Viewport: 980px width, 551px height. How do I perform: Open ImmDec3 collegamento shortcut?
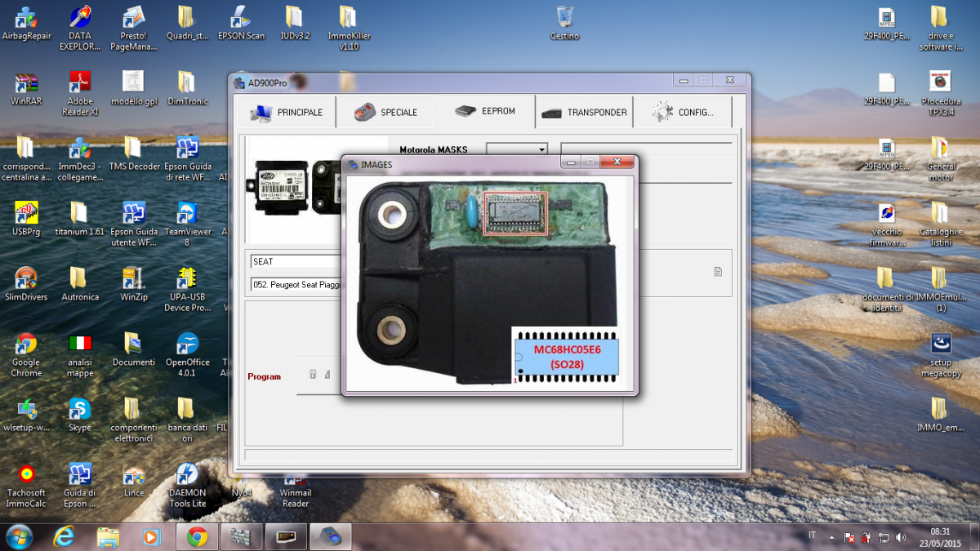tap(80, 158)
